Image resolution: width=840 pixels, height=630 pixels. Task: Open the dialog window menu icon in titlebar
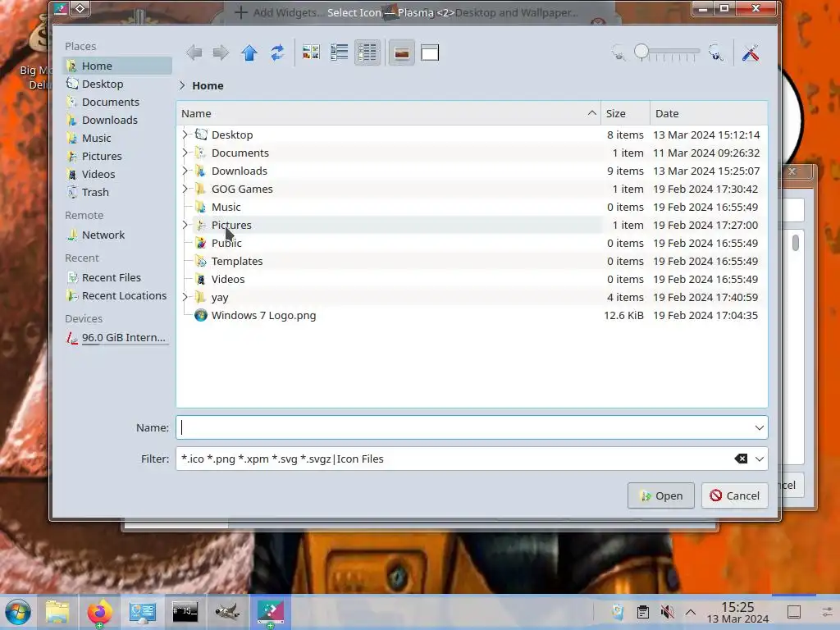pos(61,8)
